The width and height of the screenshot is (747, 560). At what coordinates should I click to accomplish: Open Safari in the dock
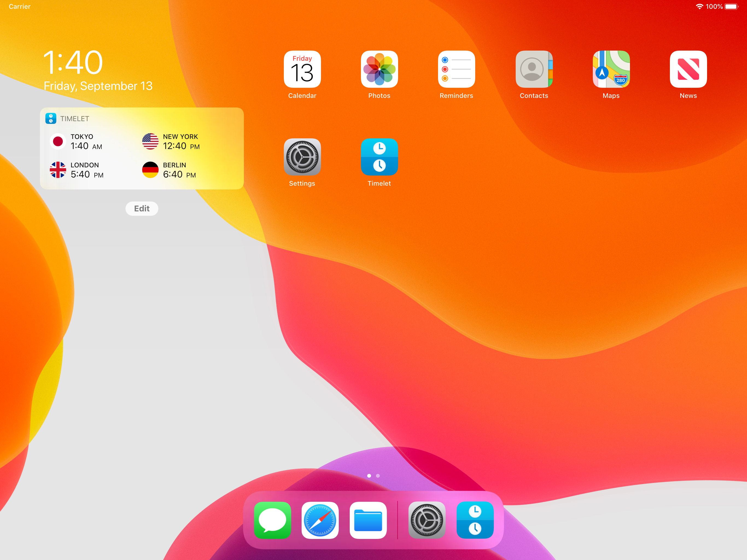(x=320, y=520)
